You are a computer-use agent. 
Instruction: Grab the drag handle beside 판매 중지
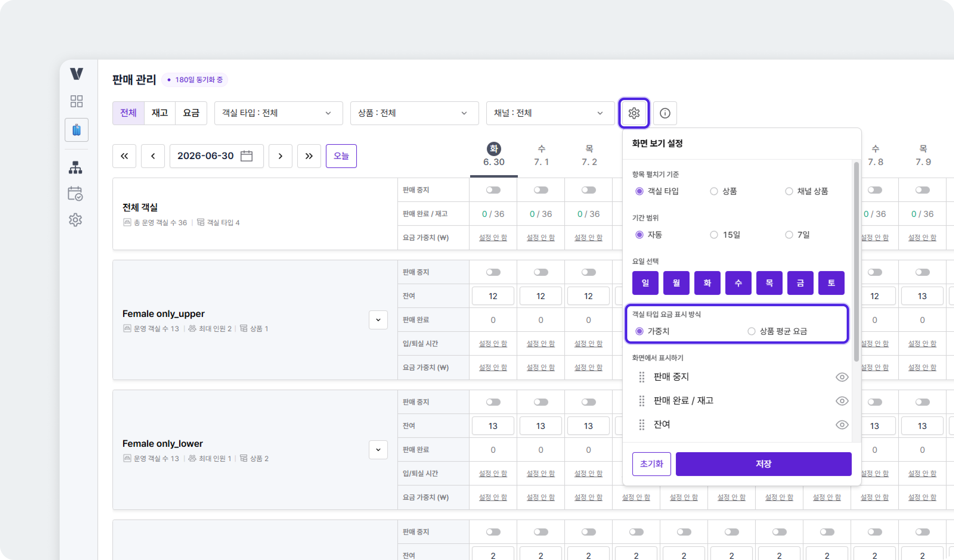click(642, 377)
